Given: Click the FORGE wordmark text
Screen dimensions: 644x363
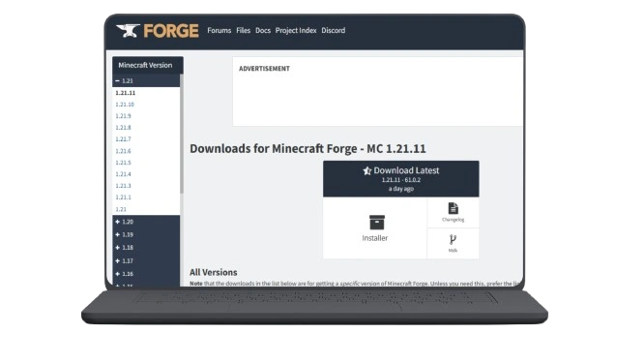Looking at the screenshot, I should point(171,31).
